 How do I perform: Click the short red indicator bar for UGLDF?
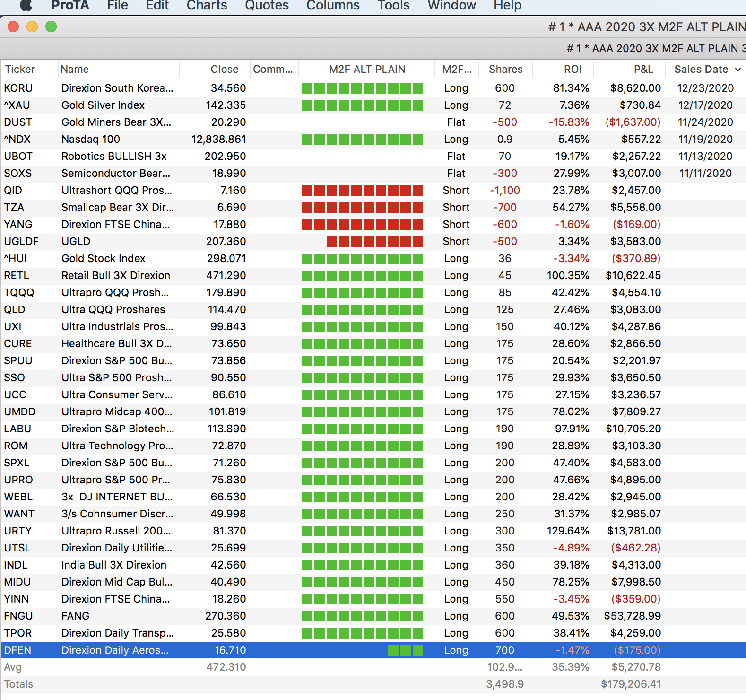tap(375, 241)
